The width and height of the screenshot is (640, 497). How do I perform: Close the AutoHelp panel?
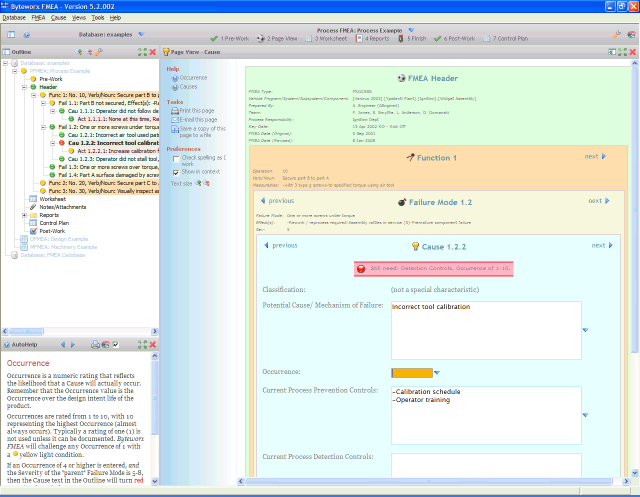(x=153, y=345)
